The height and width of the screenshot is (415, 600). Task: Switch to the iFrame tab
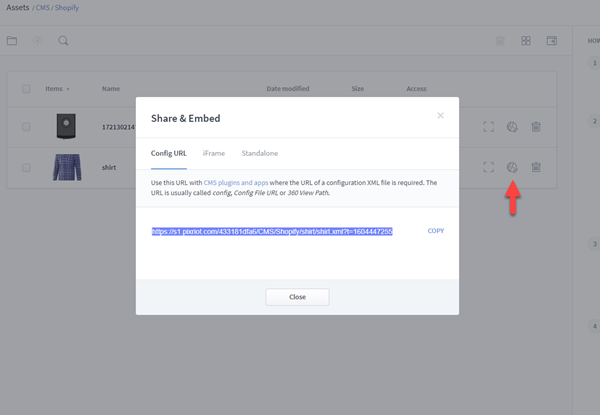tap(213, 153)
